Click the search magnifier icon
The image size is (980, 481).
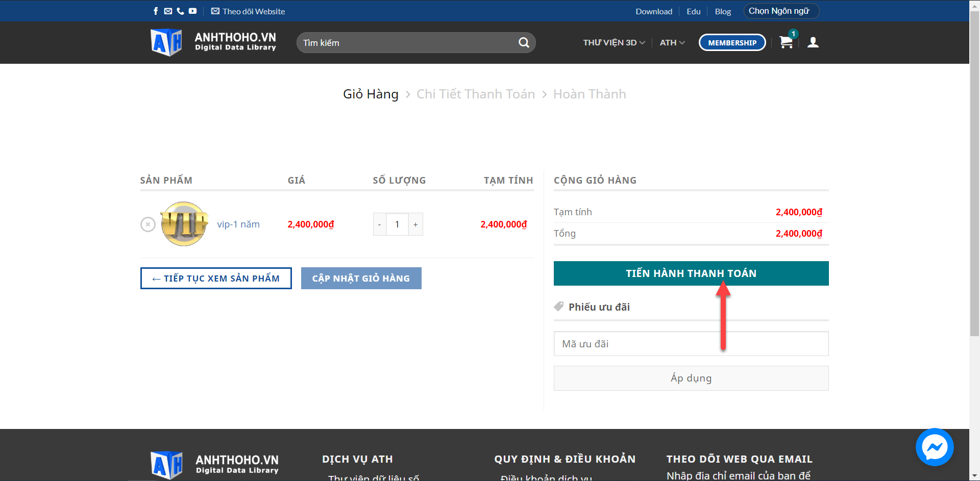click(524, 43)
